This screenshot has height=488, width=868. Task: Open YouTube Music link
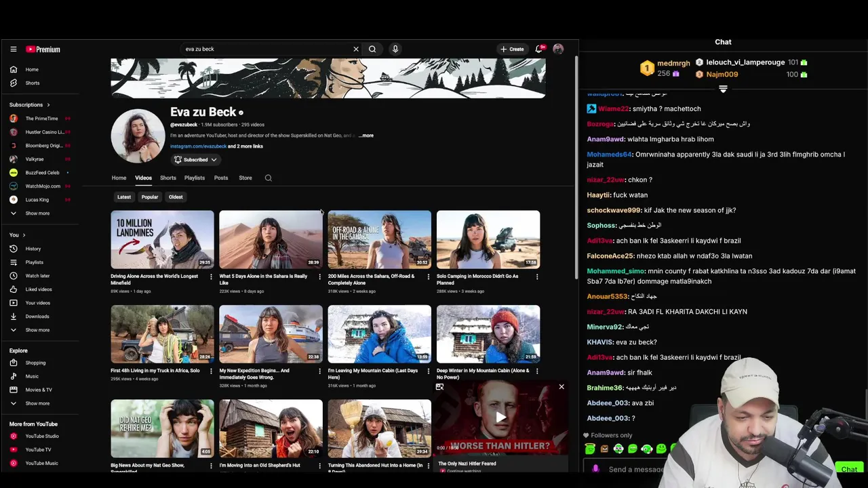click(41, 463)
